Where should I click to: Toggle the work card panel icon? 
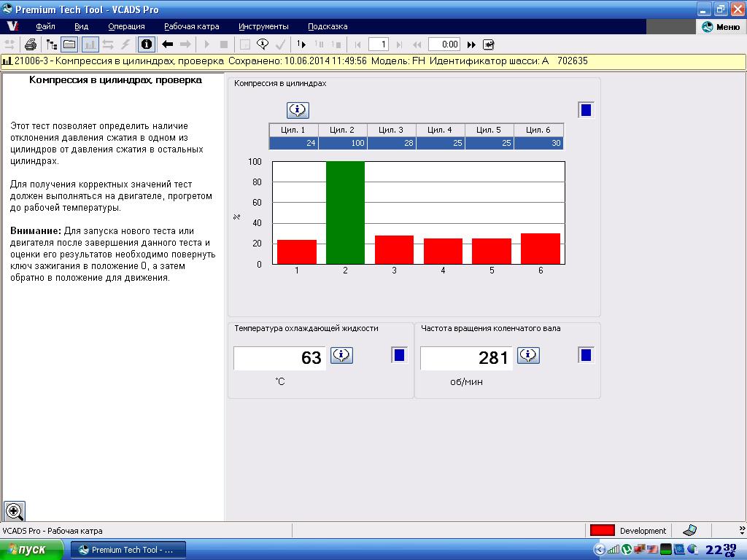(69, 44)
